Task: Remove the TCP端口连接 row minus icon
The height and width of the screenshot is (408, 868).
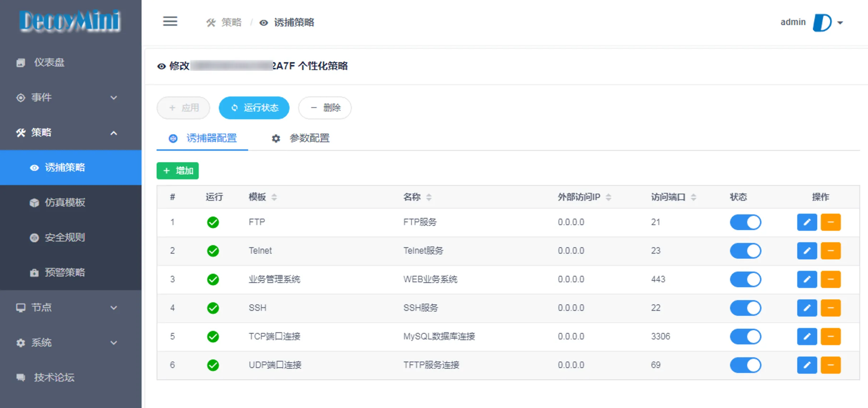Action: click(831, 337)
